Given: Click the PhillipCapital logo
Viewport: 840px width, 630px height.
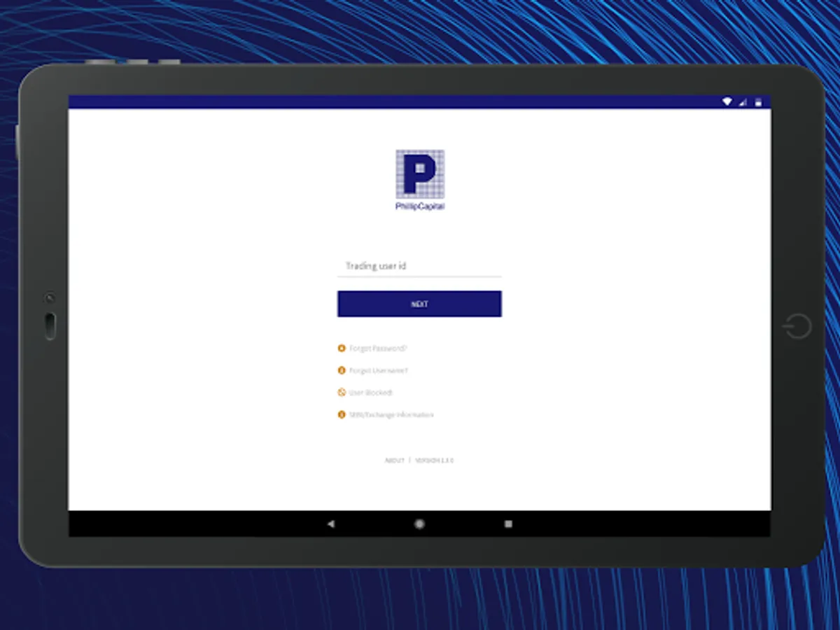Looking at the screenshot, I should coord(420,180).
